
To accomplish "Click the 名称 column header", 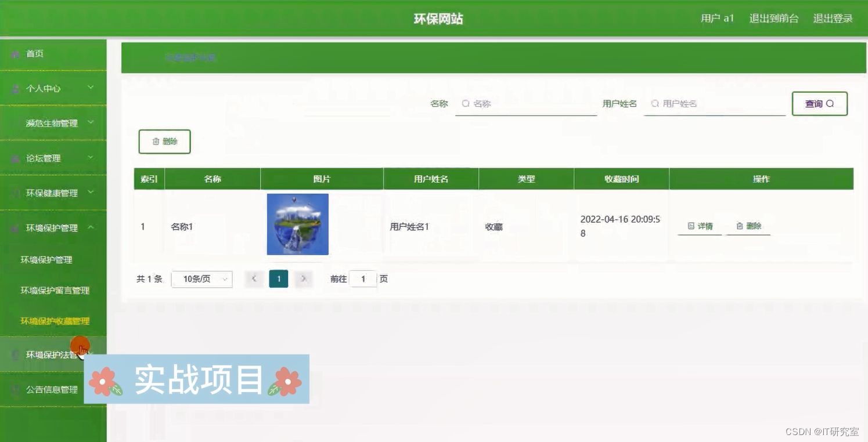I will pyautogui.click(x=213, y=179).
